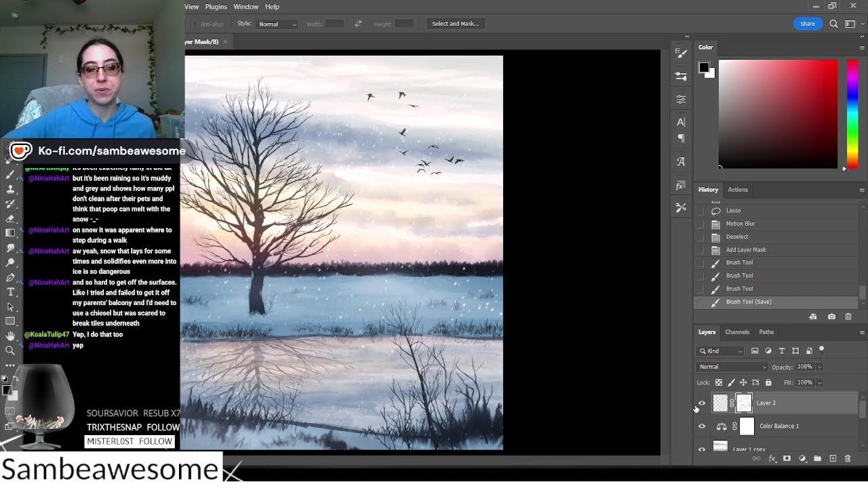Create new document from current state
868x488 pixels.
point(812,317)
